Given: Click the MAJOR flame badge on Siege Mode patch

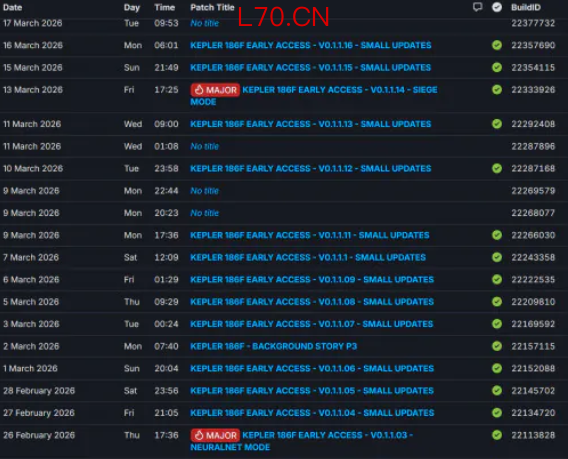Looking at the screenshot, I should 215,90.
